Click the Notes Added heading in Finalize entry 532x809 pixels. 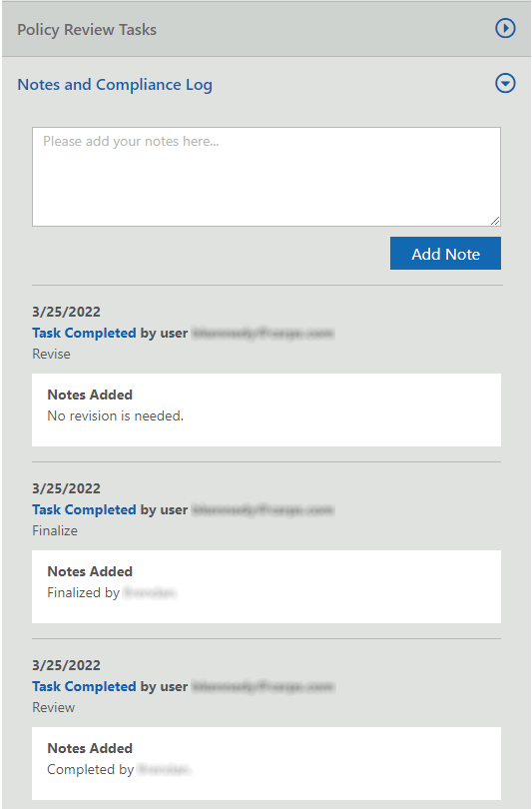pos(90,571)
